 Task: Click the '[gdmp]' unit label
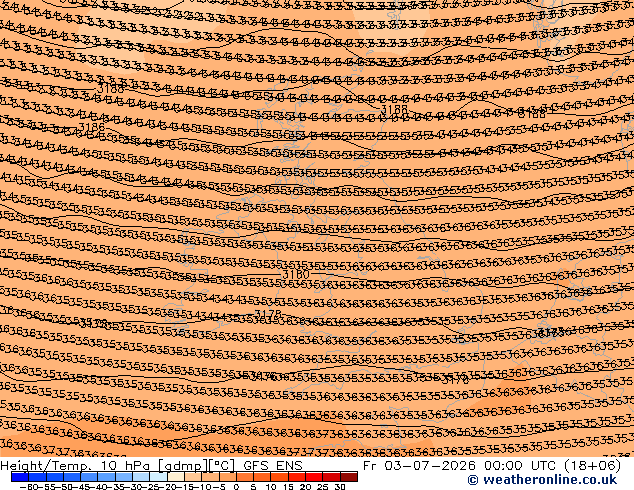point(182,466)
